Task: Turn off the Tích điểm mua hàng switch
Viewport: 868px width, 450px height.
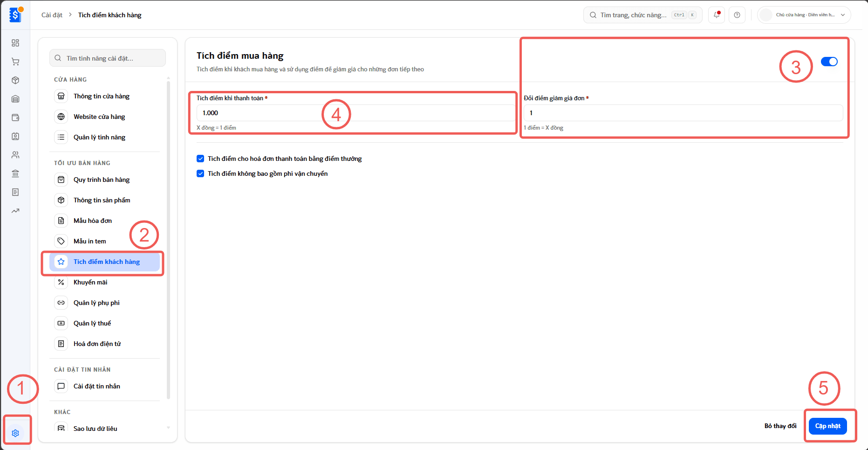Action: 829,62
